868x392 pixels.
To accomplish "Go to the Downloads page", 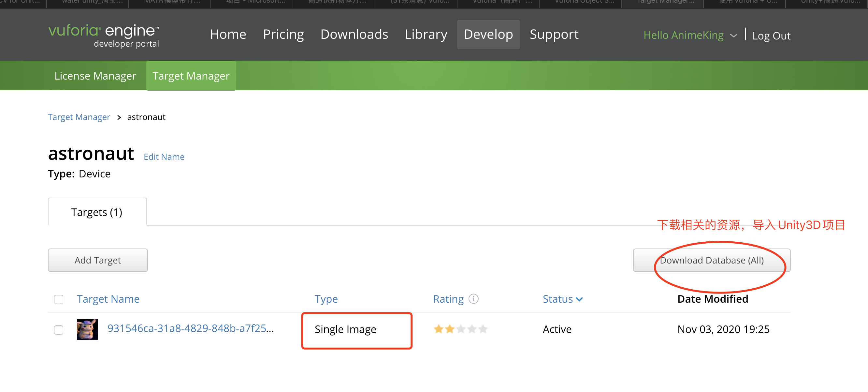I will point(354,35).
